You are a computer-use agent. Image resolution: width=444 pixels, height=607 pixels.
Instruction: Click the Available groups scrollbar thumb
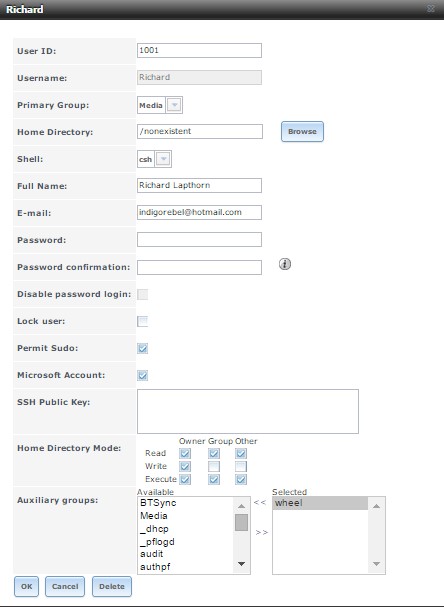coord(241,522)
